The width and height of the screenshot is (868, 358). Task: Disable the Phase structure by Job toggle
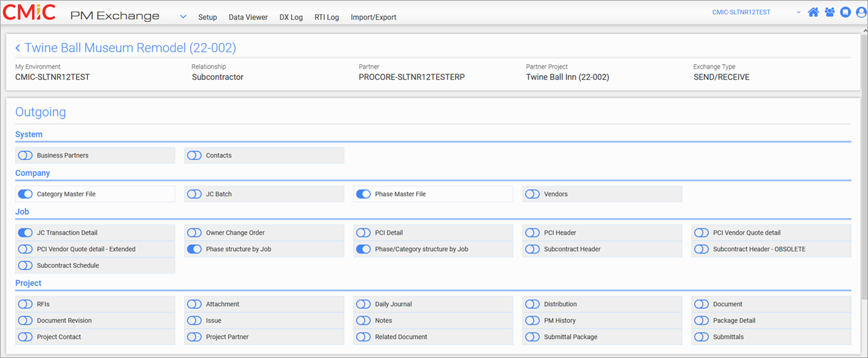pos(194,249)
